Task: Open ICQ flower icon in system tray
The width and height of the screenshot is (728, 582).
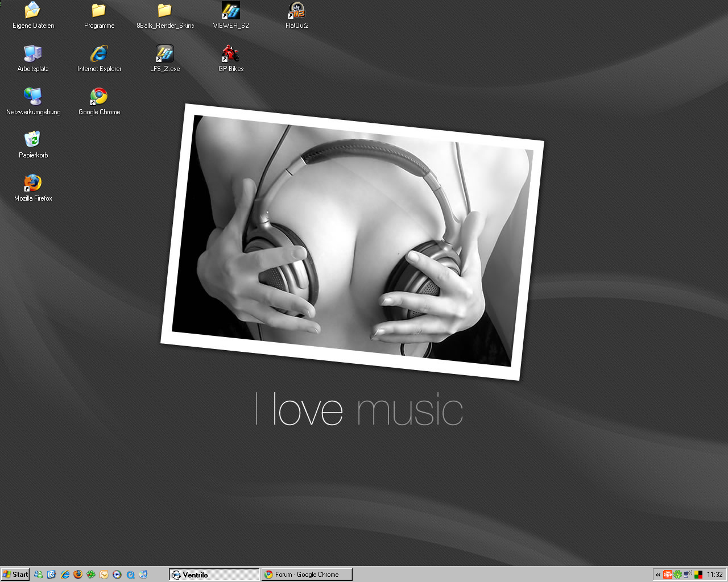Action: pos(678,575)
